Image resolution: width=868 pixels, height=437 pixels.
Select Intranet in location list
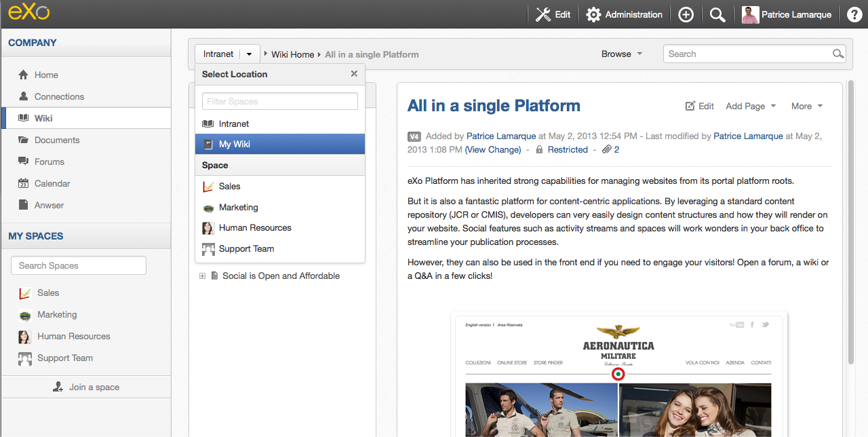tap(280, 123)
